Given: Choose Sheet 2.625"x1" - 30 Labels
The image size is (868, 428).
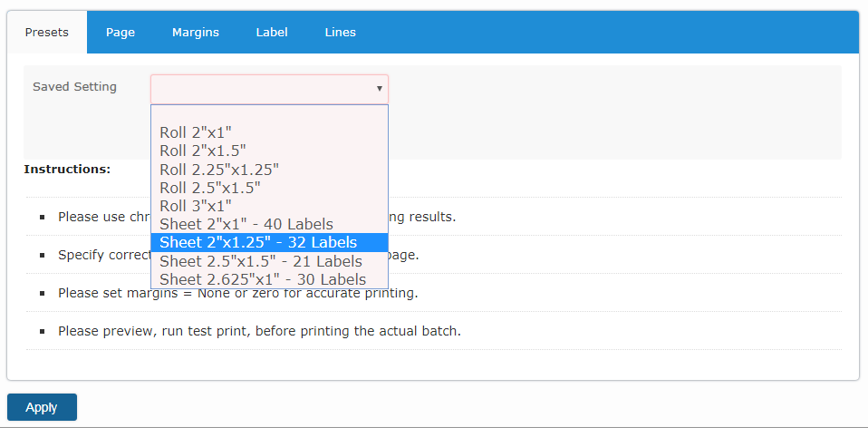Looking at the screenshot, I should [270, 279].
